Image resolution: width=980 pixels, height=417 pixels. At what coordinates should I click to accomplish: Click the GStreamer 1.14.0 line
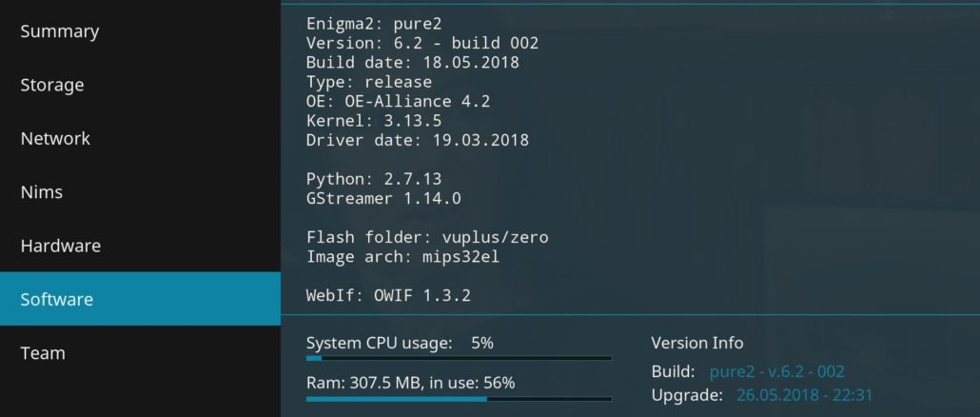tap(383, 199)
